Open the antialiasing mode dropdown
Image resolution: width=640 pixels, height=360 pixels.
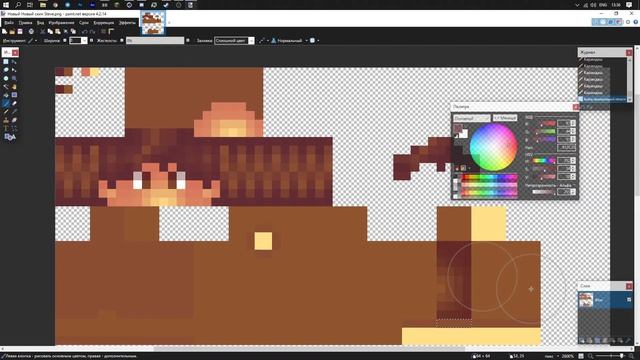pos(264,40)
